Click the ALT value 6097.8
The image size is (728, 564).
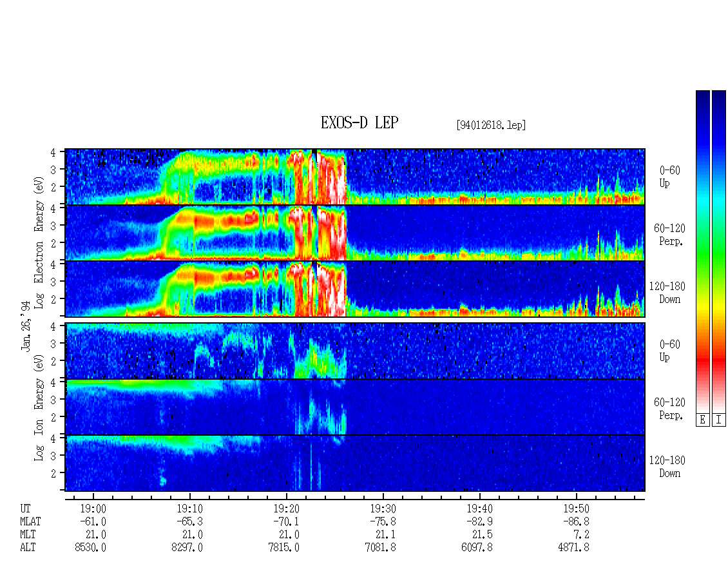click(477, 547)
